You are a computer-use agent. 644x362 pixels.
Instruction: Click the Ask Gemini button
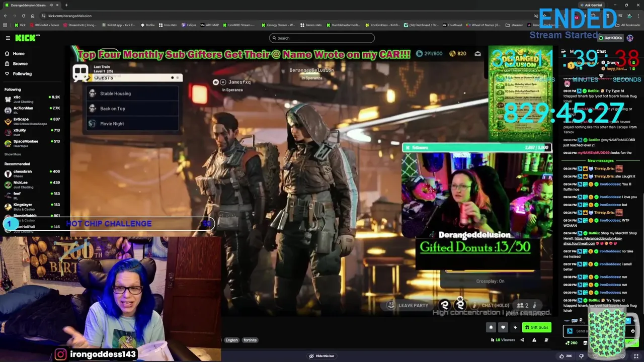pos(591,5)
